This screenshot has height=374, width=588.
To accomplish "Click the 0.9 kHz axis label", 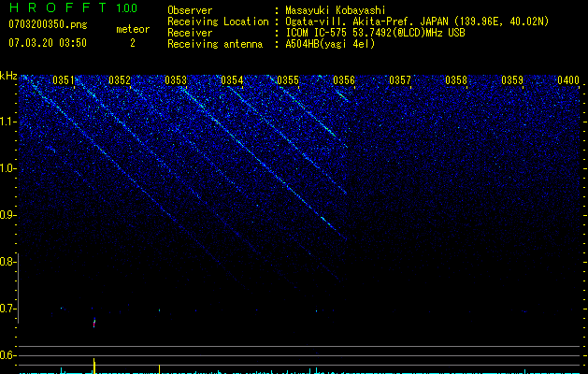I will pyautogui.click(x=7, y=215).
